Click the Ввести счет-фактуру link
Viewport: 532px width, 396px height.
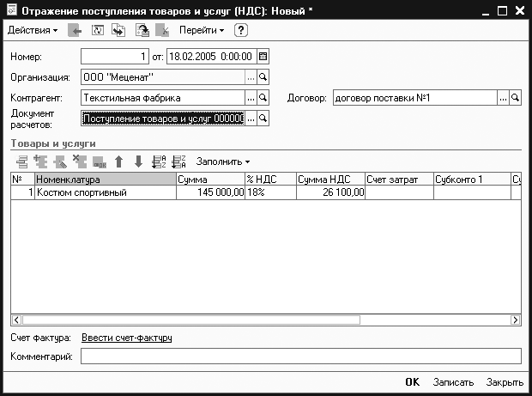pyautogui.click(x=127, y=338)
